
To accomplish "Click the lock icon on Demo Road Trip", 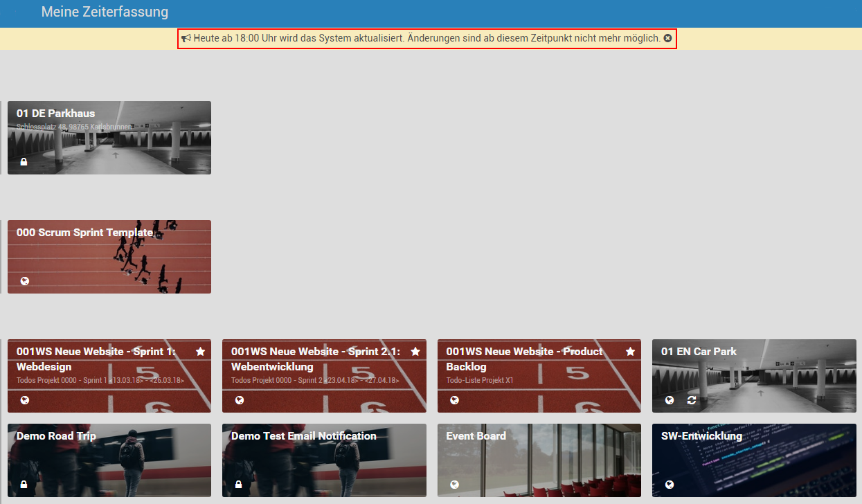I will (24, 485).
